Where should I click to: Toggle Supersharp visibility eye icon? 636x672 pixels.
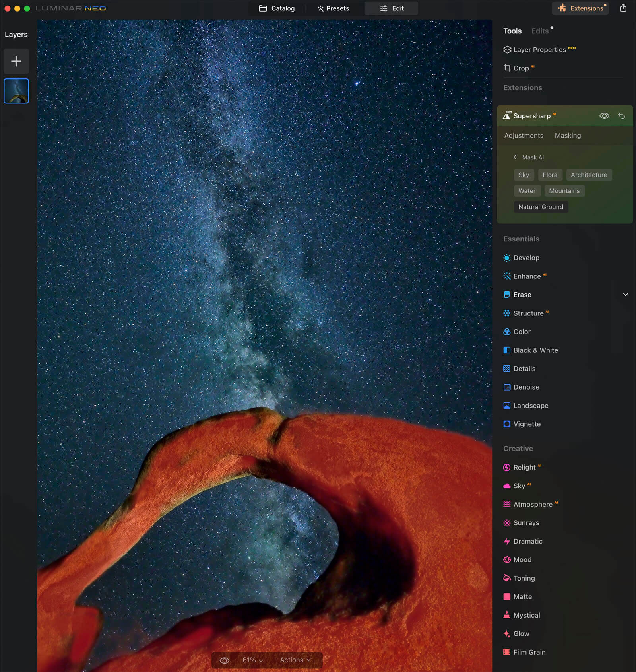tap(604, 116)
